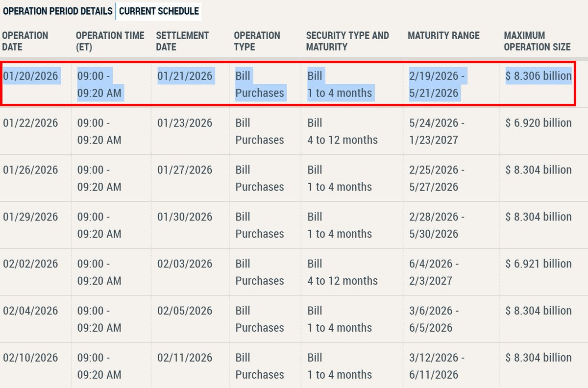The width and height of the screenshot is (588, 388).
Task: Select operation date 02/02/2026
Action: [30, 264]
